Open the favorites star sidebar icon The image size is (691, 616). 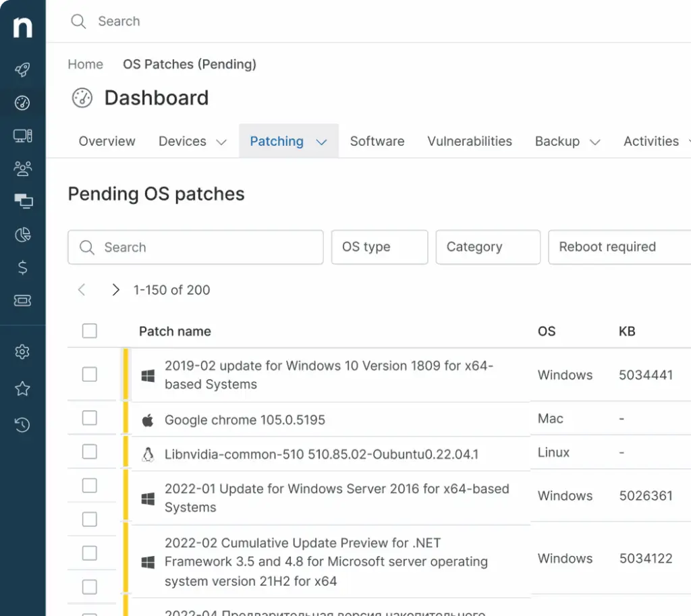22,389
